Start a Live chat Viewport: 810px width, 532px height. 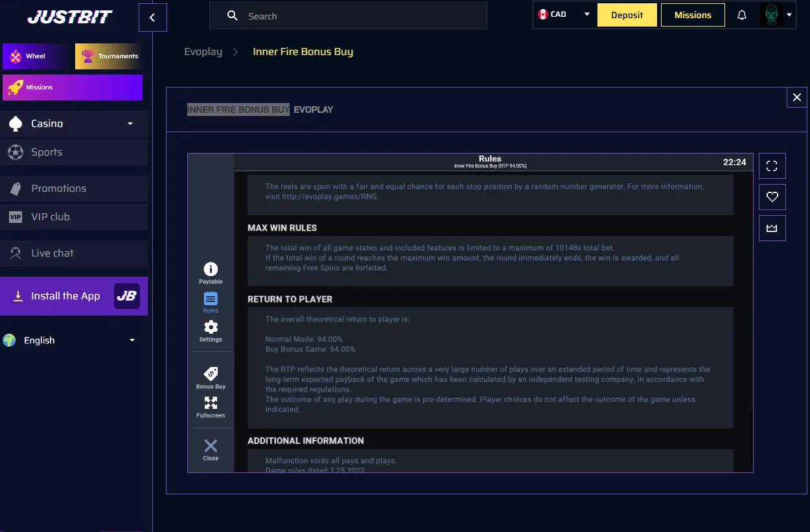(x=74, y=253)
